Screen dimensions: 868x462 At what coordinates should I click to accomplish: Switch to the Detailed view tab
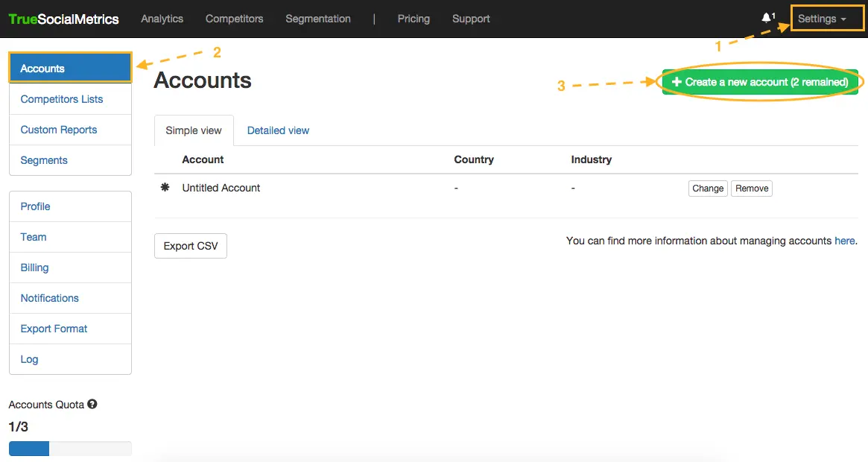coord(278,130)
